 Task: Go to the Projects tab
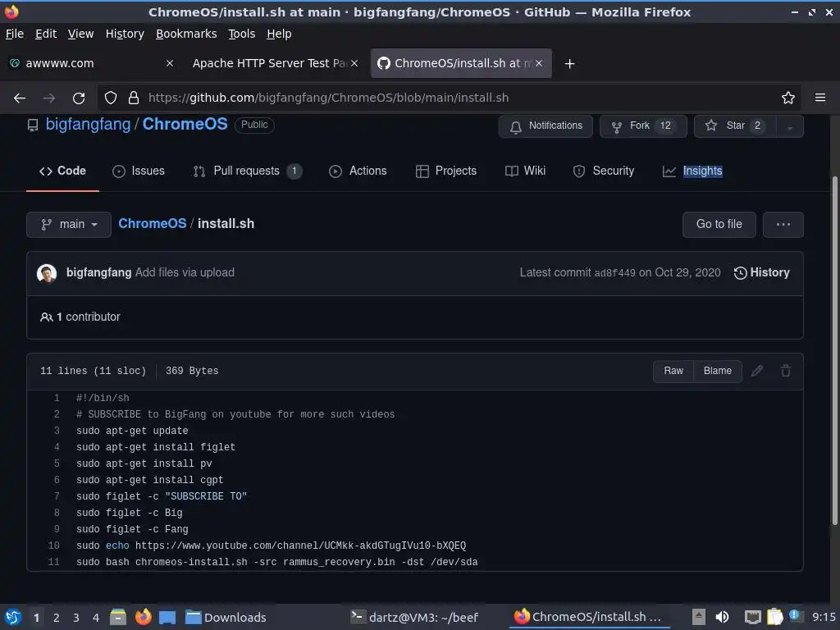coord(445,171)
